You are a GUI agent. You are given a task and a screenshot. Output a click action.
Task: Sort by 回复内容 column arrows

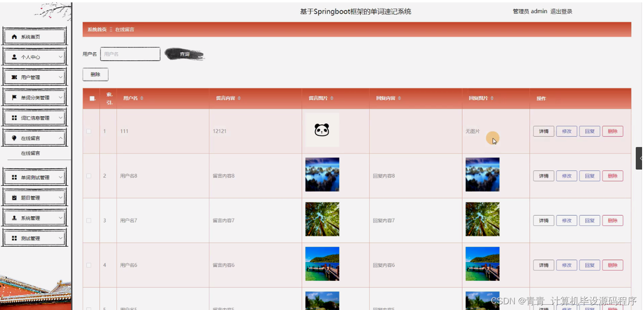coord(400,99)
